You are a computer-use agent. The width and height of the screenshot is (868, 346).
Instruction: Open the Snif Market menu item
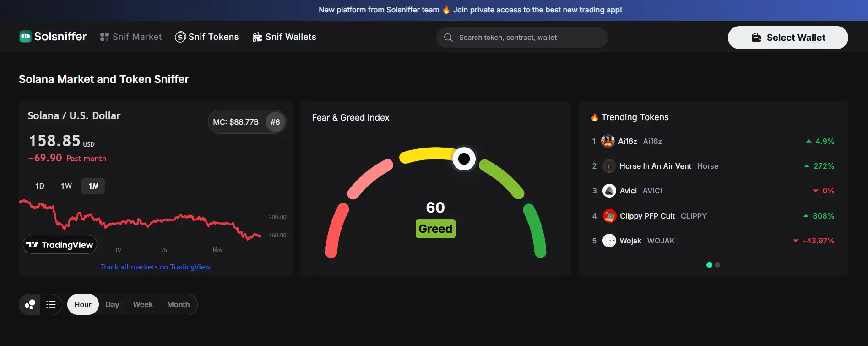pyautogui.click(x=131, y=37)
